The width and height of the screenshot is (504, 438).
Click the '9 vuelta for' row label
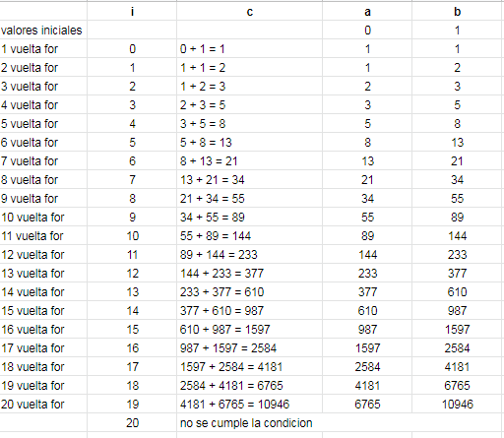[43, 198]
